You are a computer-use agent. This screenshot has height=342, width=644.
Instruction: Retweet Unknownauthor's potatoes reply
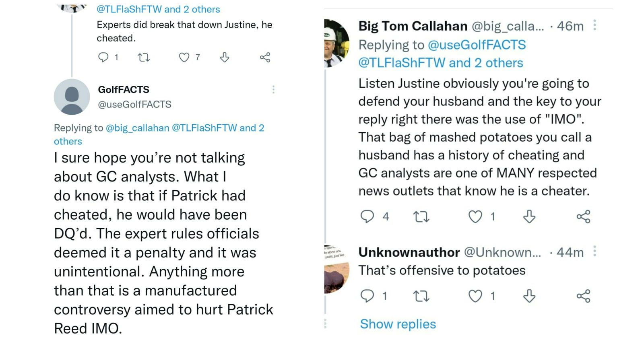click(x=421, y=296)
